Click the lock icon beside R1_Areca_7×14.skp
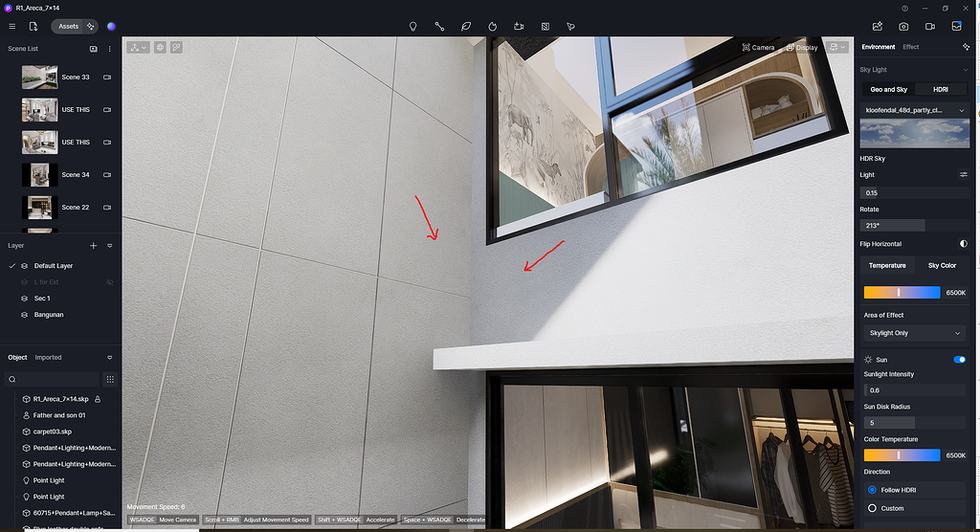The width and height of the screenshot is (980, 532). [x=98, y=399]
